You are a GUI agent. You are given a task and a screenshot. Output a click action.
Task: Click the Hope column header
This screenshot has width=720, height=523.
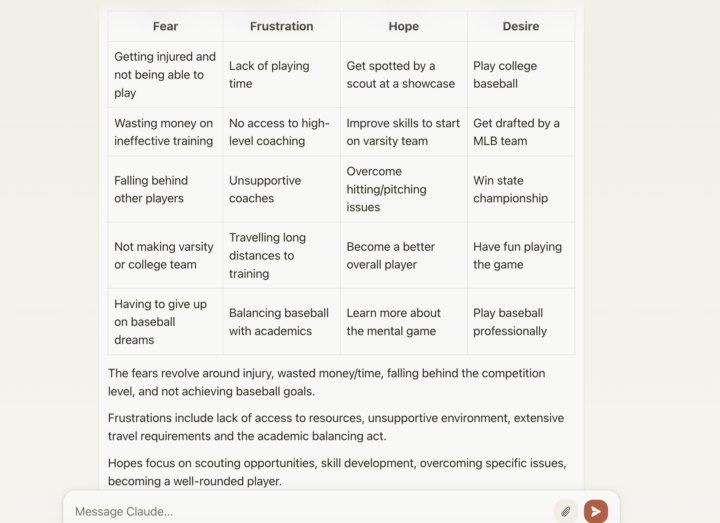(403, 26)
